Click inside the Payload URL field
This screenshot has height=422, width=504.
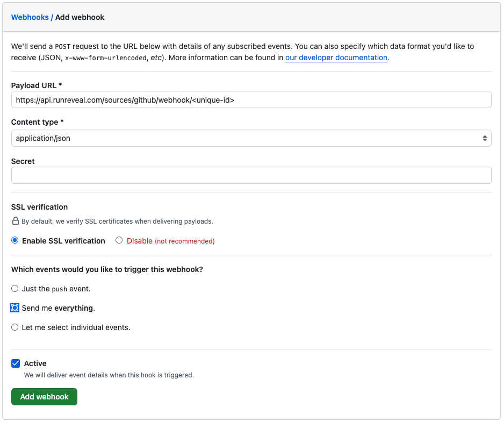coord(251,99)
